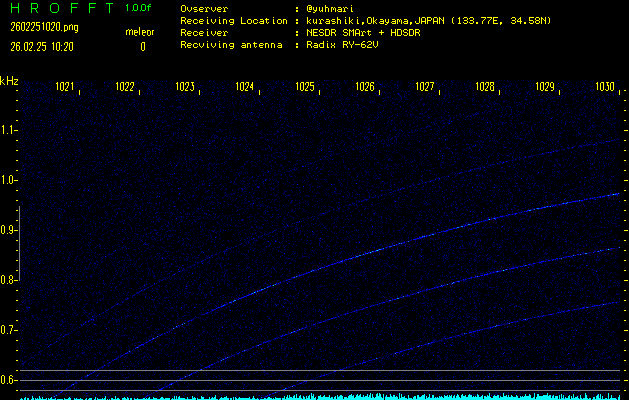Screen dimensions: 629x400
Task: Click the 26.02.25 10:20 timestamp
Action: [x=47, y=46]
